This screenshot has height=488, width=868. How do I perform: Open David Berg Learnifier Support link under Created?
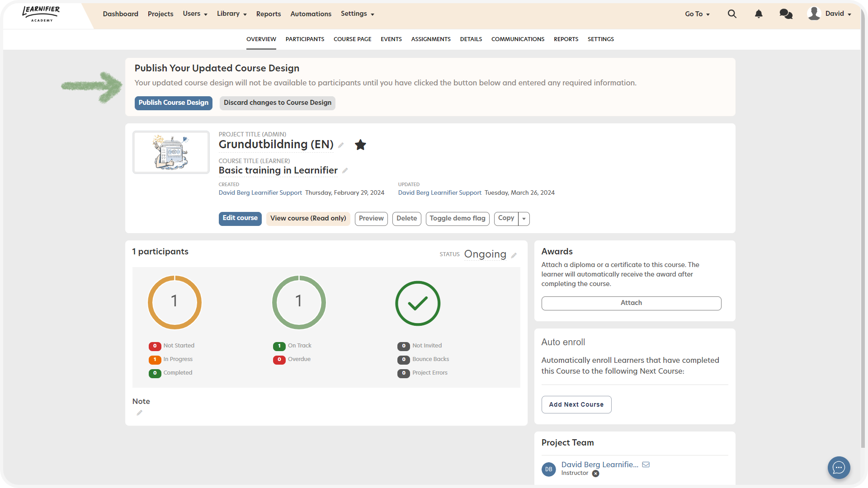260,193
